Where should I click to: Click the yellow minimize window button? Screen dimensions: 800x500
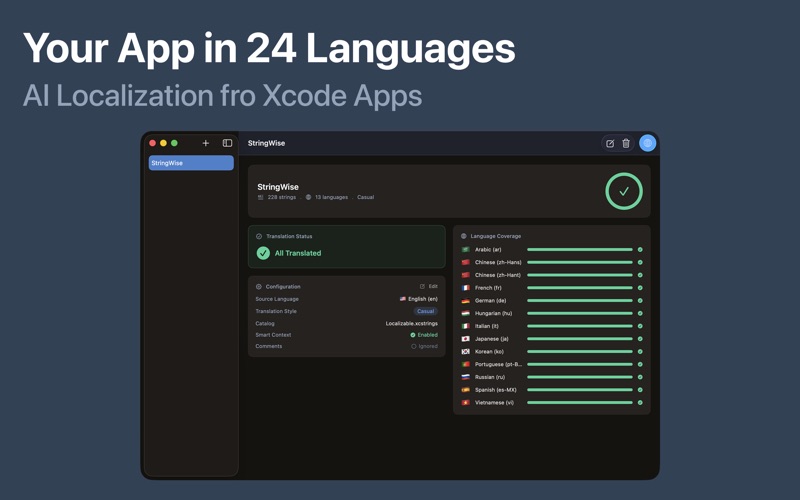click(163, 143)
